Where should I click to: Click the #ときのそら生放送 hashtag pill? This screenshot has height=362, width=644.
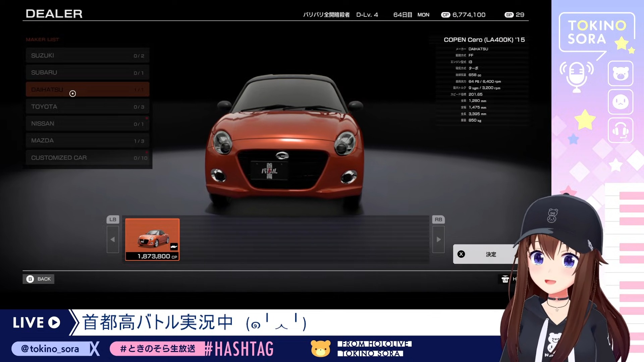(x=157, y=349)
